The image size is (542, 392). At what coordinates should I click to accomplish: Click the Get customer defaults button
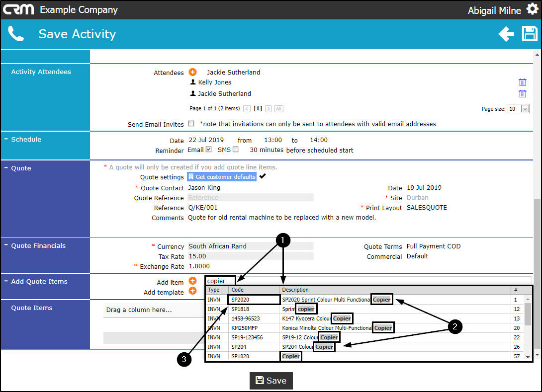pos(222,176)
